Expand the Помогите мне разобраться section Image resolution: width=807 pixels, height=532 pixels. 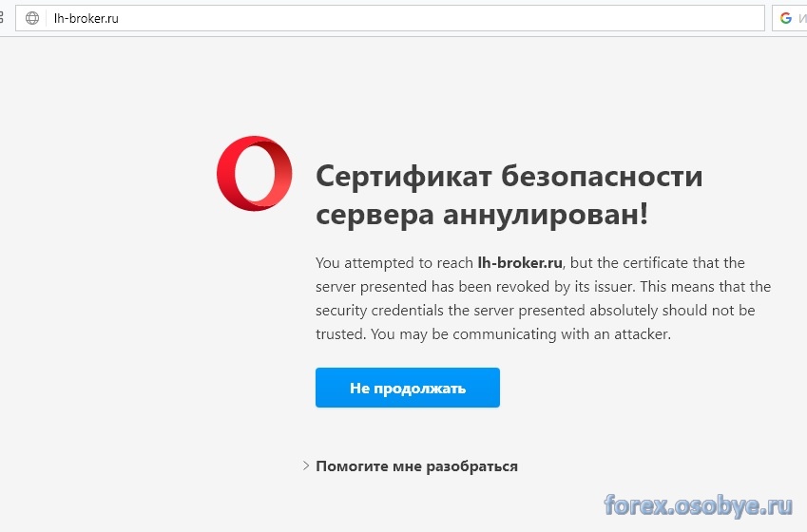point(416,466)
